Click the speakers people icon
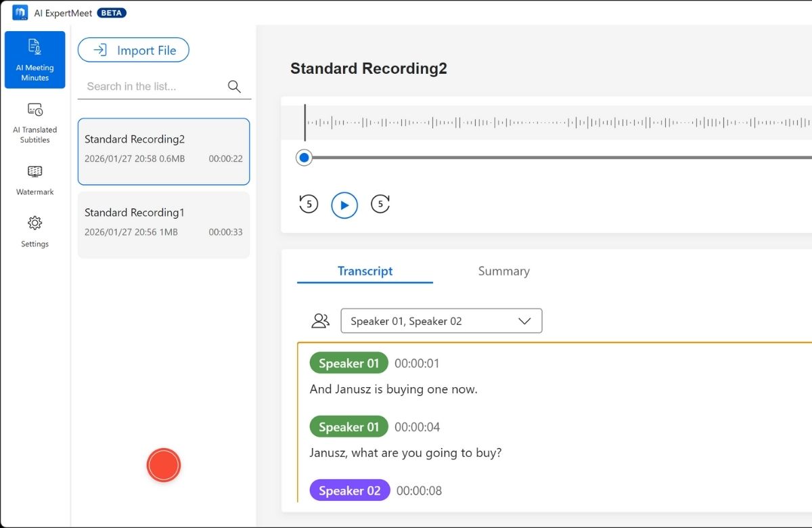Image resolution: width=812 pixels, height=528 pixels. [320, 321]
